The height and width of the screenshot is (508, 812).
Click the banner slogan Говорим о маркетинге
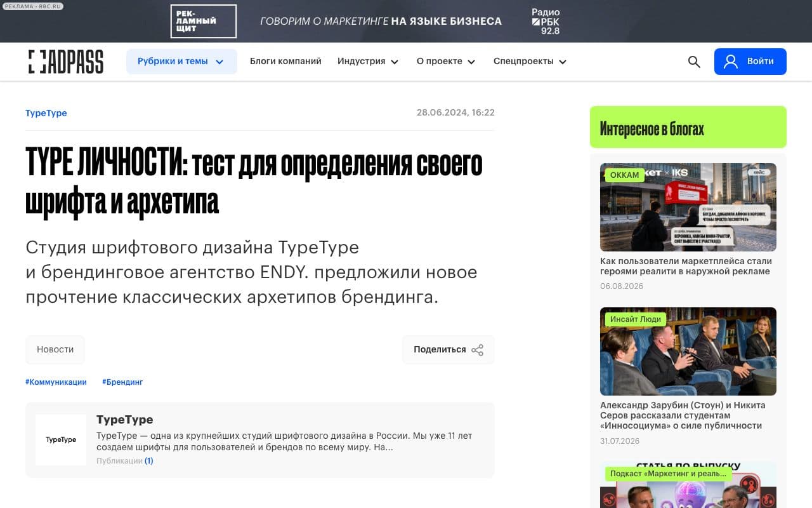[x=381, y=22]
